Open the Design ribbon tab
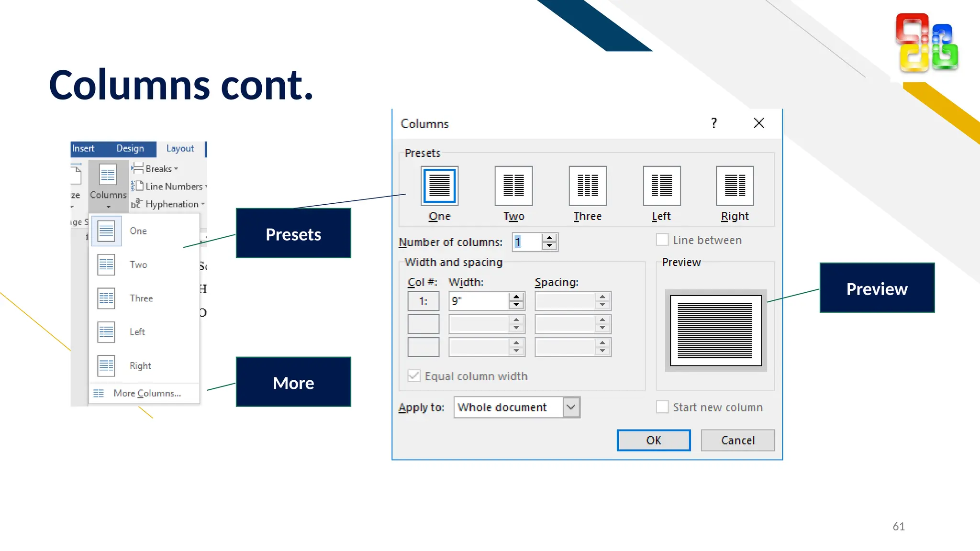The height and width of the screenshot is (551, 980). 130,149
